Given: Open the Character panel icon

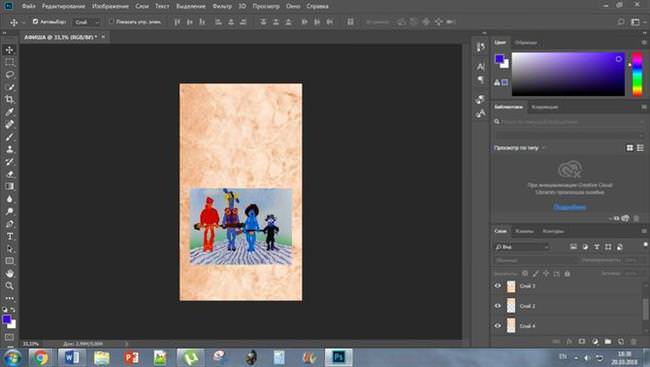Looking at the screenshot, I should (x=480, y=66).
